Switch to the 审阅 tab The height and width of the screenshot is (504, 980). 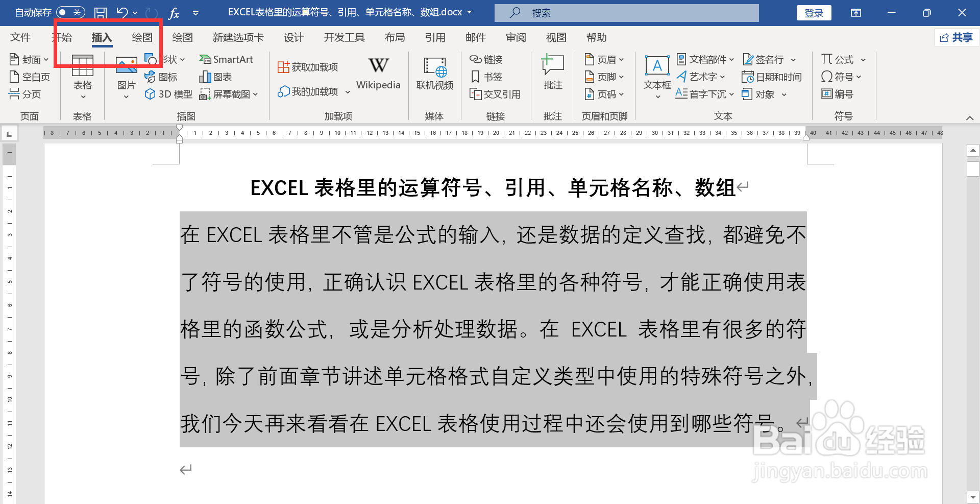tap(516, 37)
